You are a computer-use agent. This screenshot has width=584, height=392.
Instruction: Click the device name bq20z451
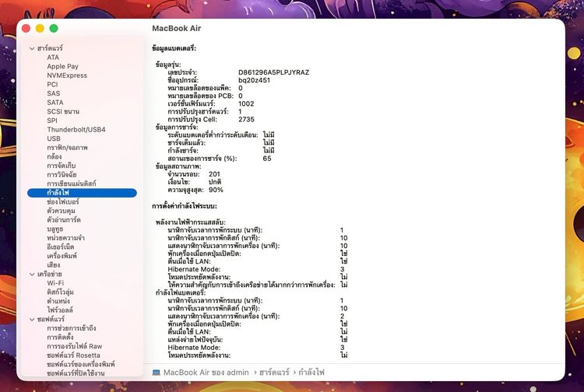255,80
